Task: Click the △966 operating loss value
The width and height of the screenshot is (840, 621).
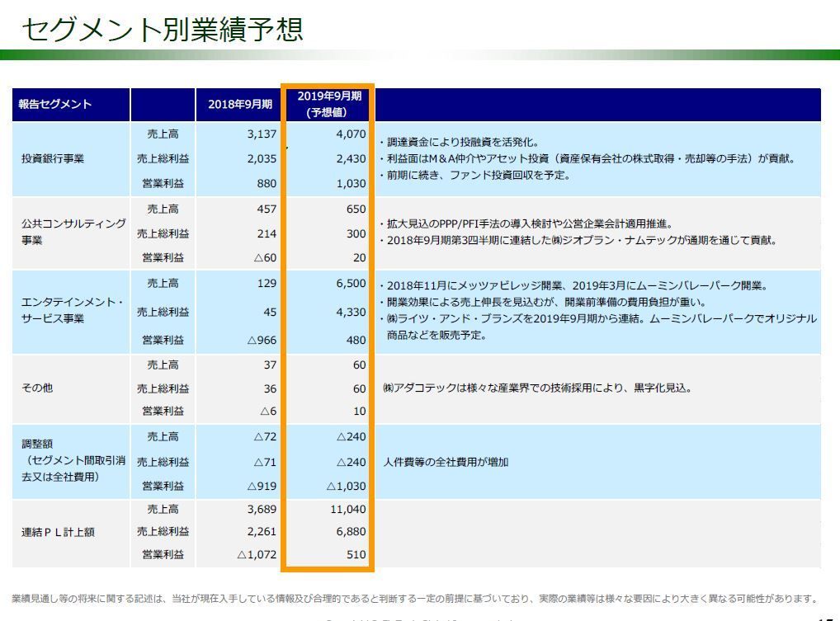Action: 262,340
